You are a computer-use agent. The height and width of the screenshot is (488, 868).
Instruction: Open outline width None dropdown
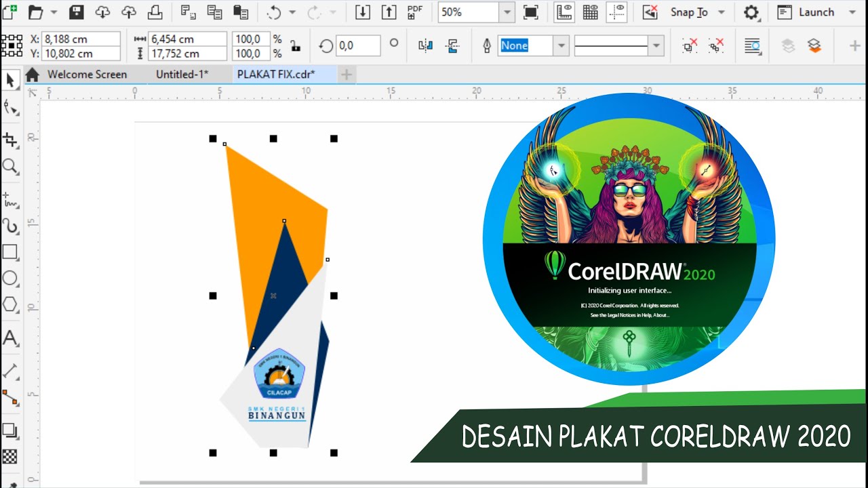click(561, 46)
